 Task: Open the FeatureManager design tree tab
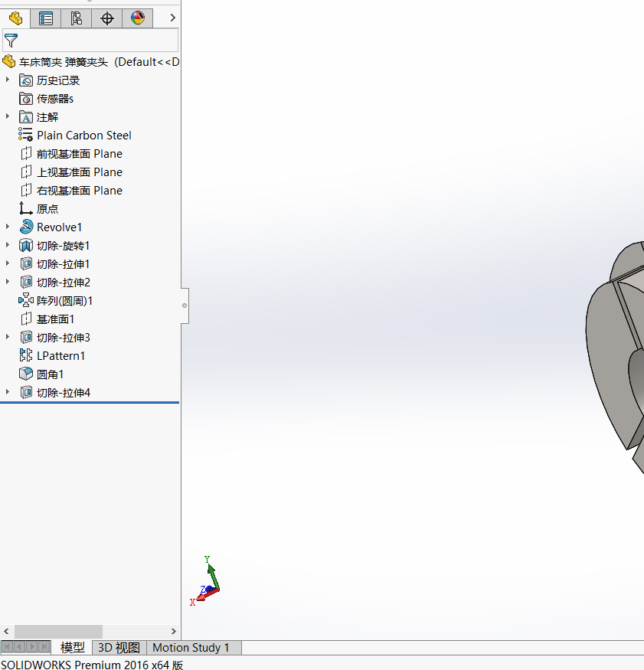pyautogui.click(x=15, y=18)
